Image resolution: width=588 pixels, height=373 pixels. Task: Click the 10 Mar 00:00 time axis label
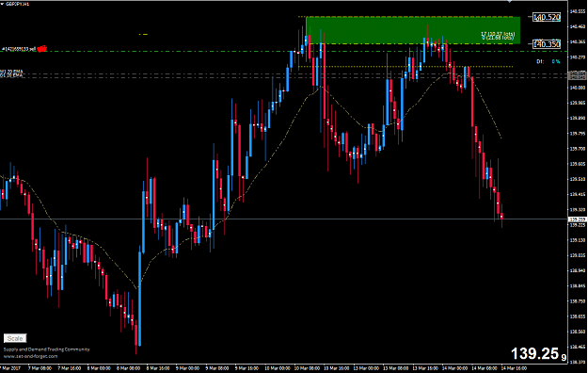pos(278,368)
